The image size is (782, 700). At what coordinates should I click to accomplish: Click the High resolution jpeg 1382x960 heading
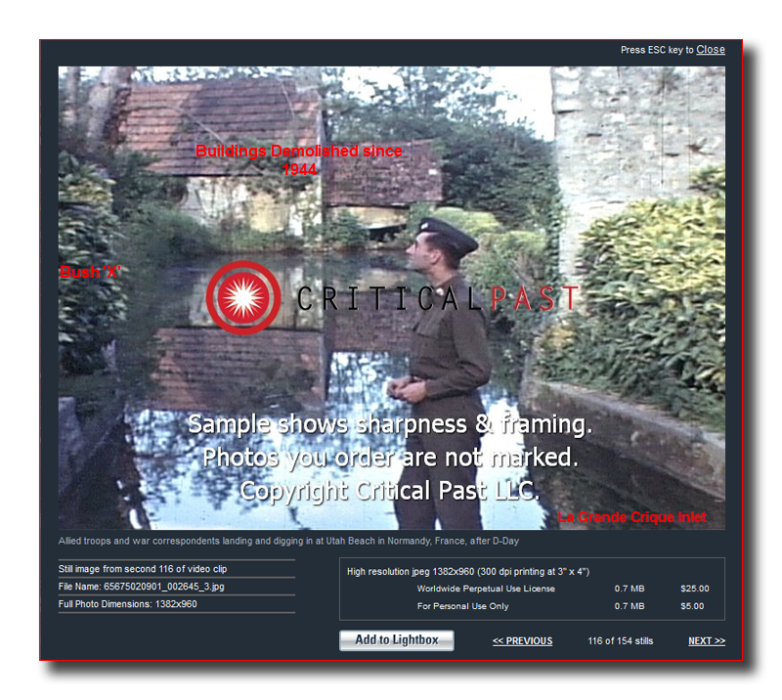[467, 571]
